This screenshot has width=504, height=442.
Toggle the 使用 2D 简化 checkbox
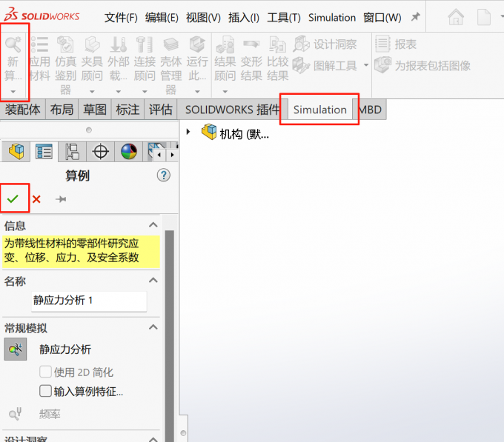point(45,372)
